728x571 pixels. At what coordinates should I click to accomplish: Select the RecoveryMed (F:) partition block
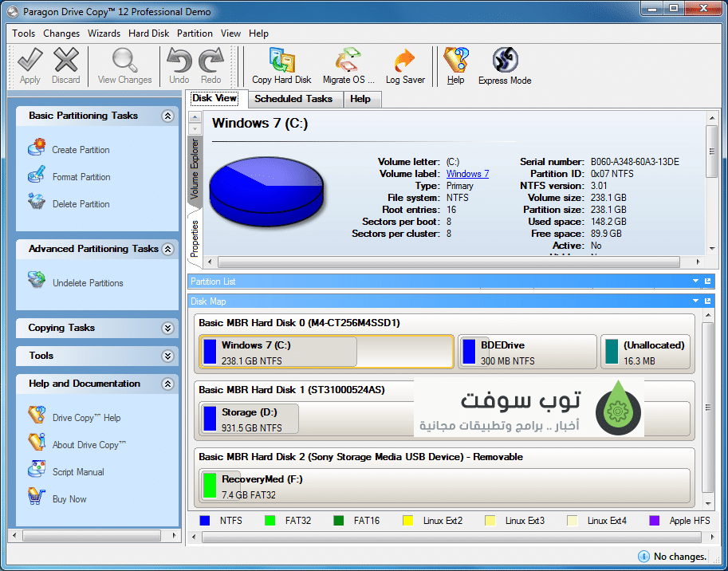pos(445,486)
